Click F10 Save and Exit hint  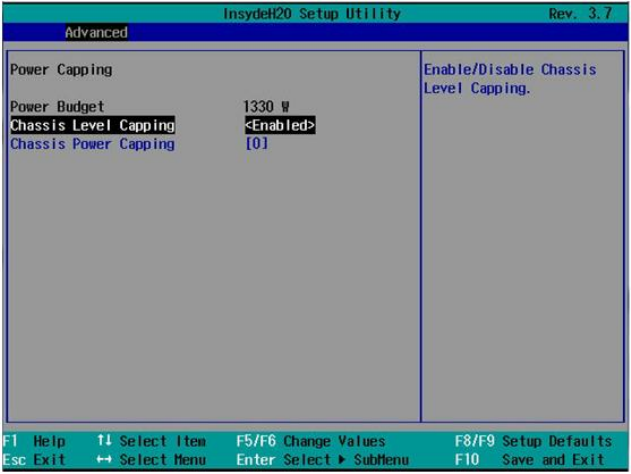click(530, 460)
